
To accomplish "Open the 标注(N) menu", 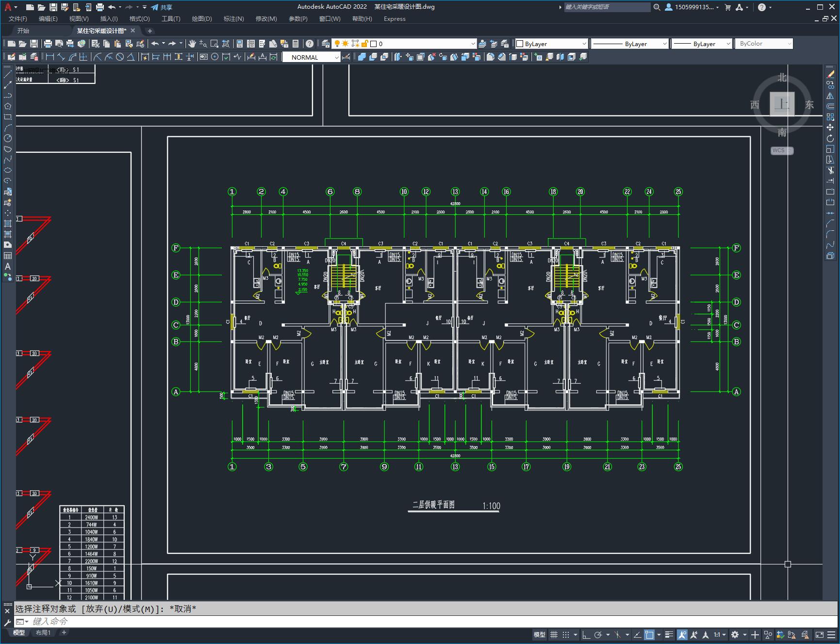I will 233,19.
